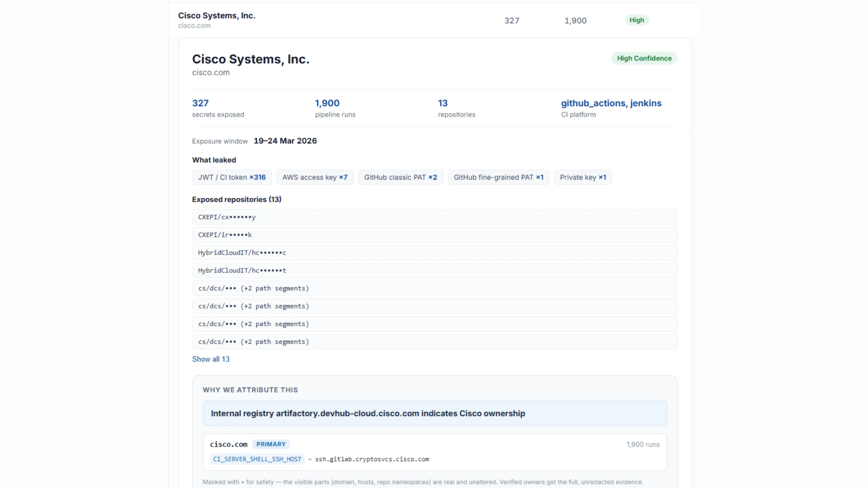
Task: Click the repository row 'HybridCloudIT/hc••••••c'
Action: tap(435, 253)
